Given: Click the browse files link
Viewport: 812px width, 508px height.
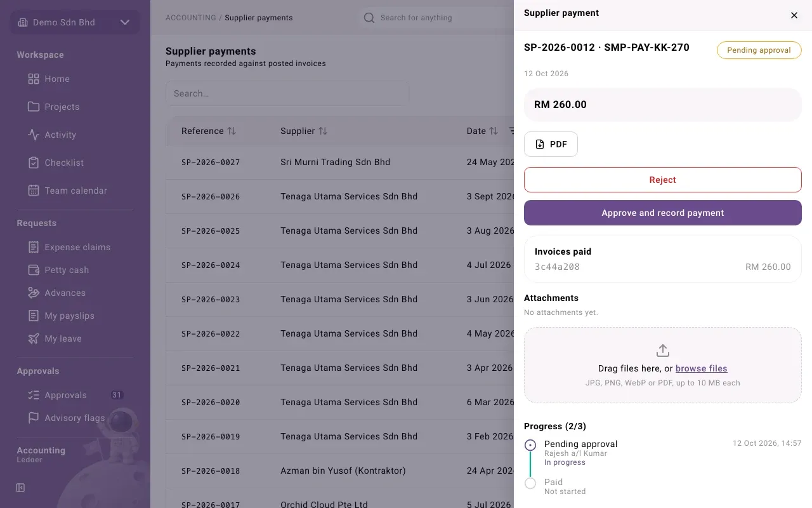Looking at the screenshot, I should [701, 368].
